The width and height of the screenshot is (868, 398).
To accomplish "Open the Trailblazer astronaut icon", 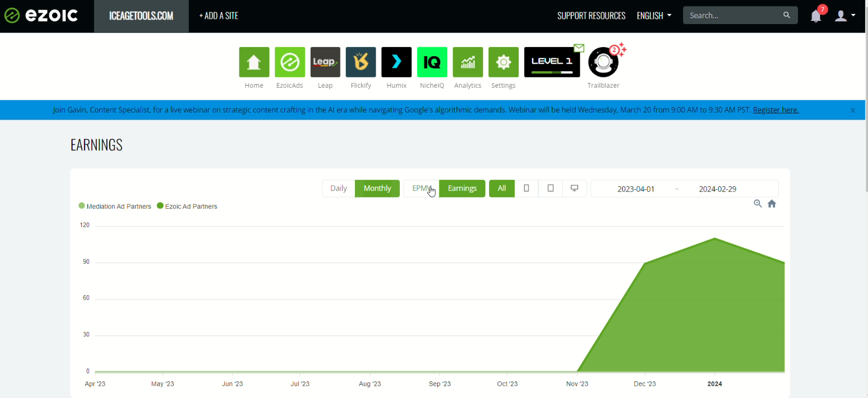I will point(603,63).
